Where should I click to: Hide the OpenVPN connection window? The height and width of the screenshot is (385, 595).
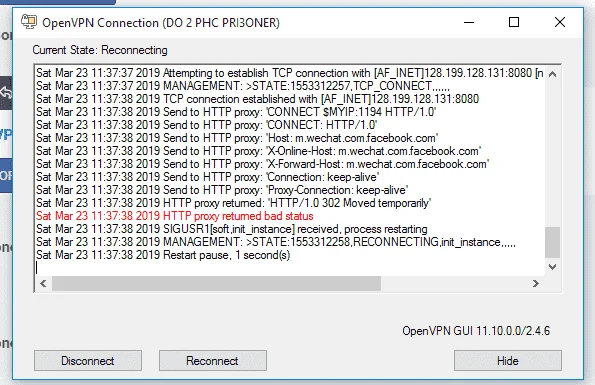[x=508, y=360]
